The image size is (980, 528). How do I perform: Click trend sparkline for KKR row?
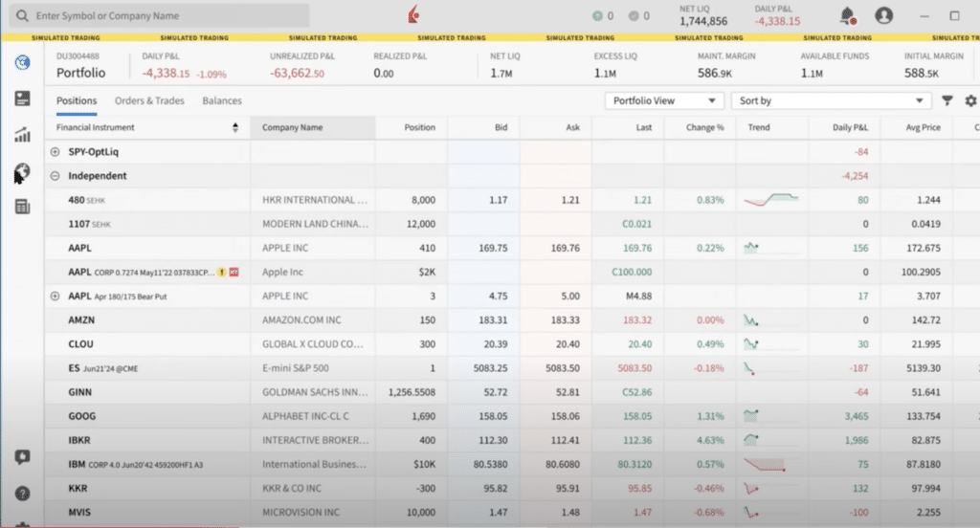[751, 488]
